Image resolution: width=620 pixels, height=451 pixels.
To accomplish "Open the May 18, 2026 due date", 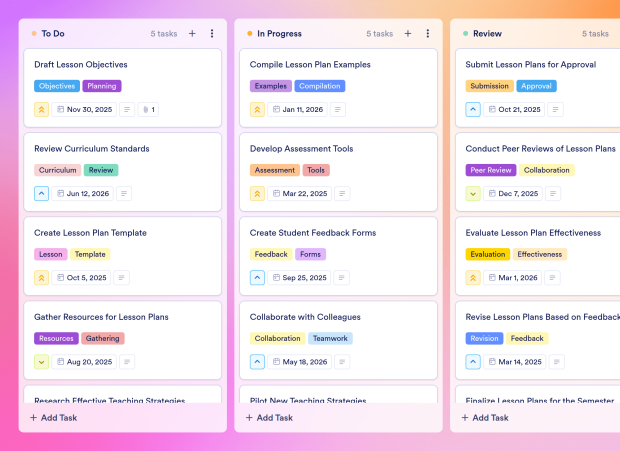I will pyautogui.click(x=300, y=362).
